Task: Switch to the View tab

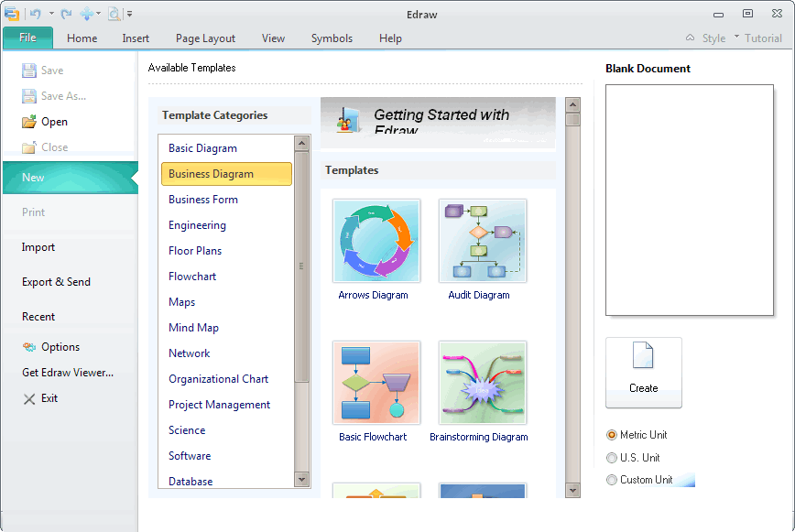Action: click(273, 38)
